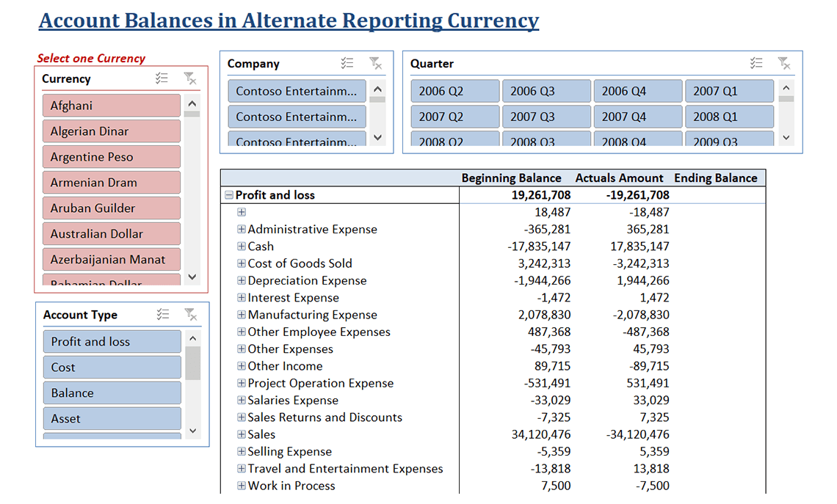Expand the Sales row
This screenshot has height=504, width=837.
click(242, 434)
